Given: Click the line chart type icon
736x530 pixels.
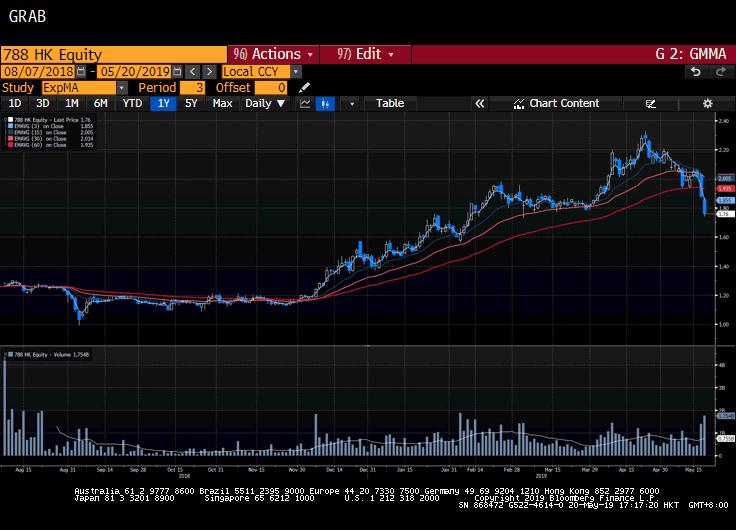Looking at the screenshot, I should 303,103.
